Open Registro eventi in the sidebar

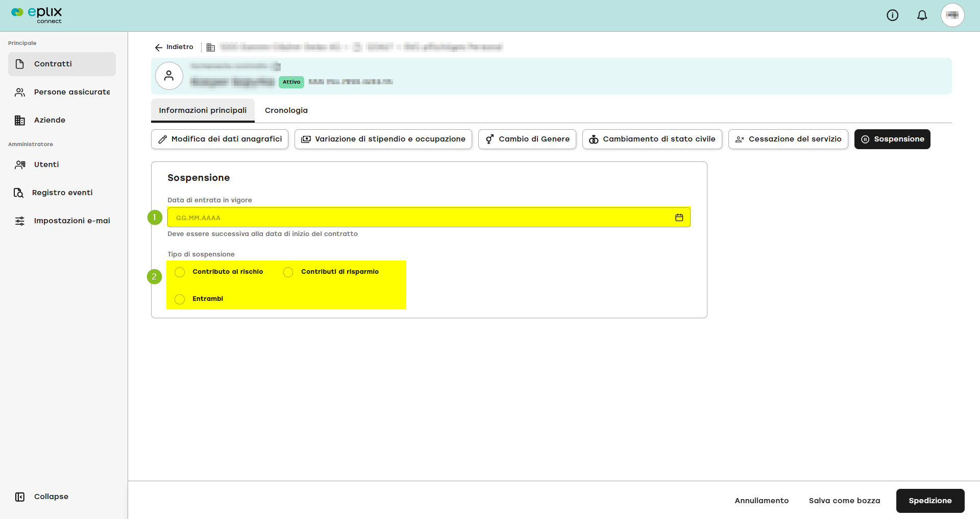coord(62,193)
